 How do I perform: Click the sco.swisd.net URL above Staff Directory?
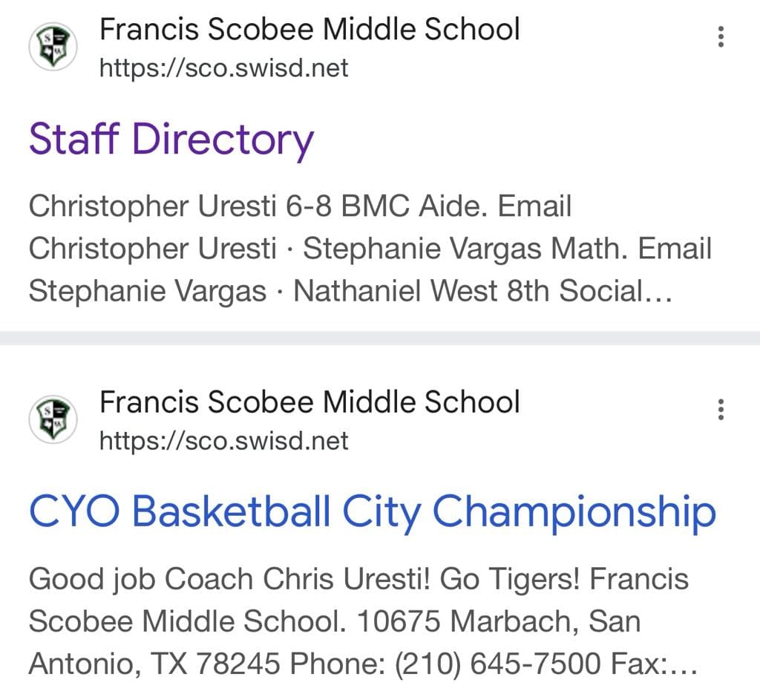[223, 69]
